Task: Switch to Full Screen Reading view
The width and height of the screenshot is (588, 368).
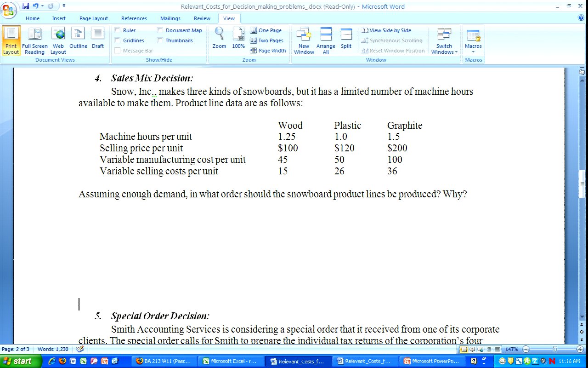Action: coord(35,40)
